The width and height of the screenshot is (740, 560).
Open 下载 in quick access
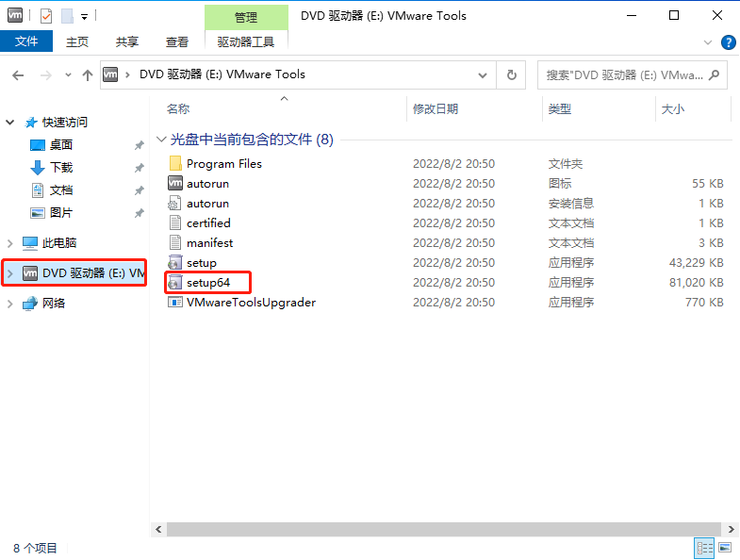coord(61,168)
